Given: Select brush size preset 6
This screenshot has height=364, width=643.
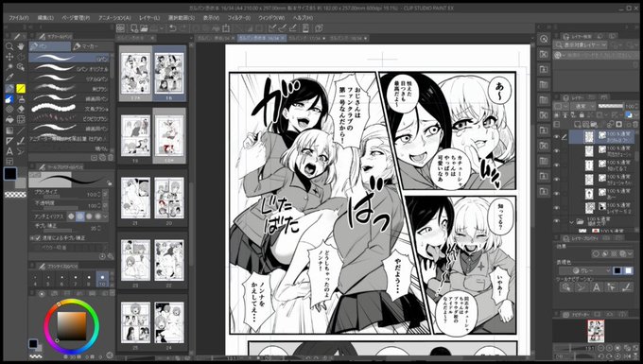Looking at the screenshot, I should click(x=61, y=279).
